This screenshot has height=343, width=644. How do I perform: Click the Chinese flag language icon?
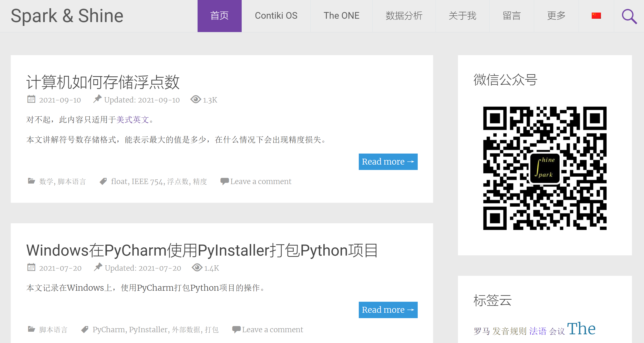596,16
